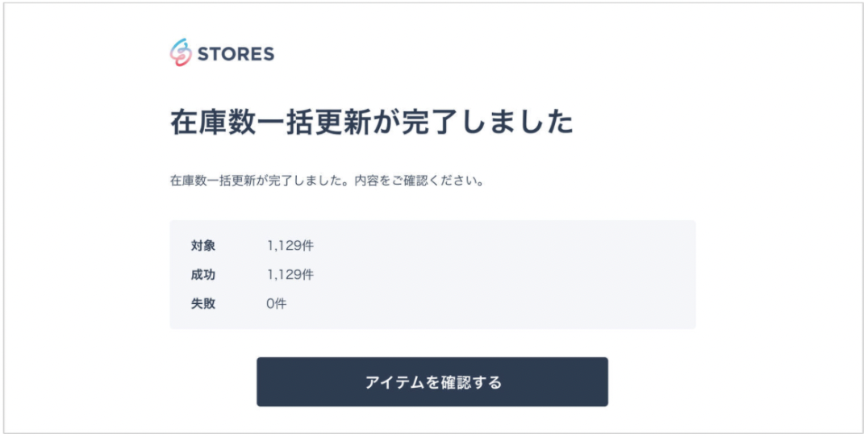
Task: Select the 成功 label
Action: click(203, 275)
